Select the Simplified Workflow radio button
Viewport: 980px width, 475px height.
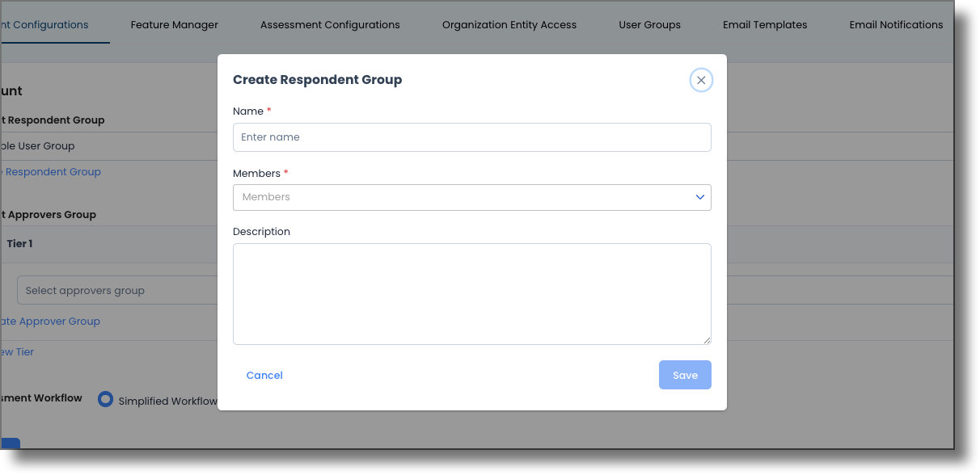click(104, 399)
